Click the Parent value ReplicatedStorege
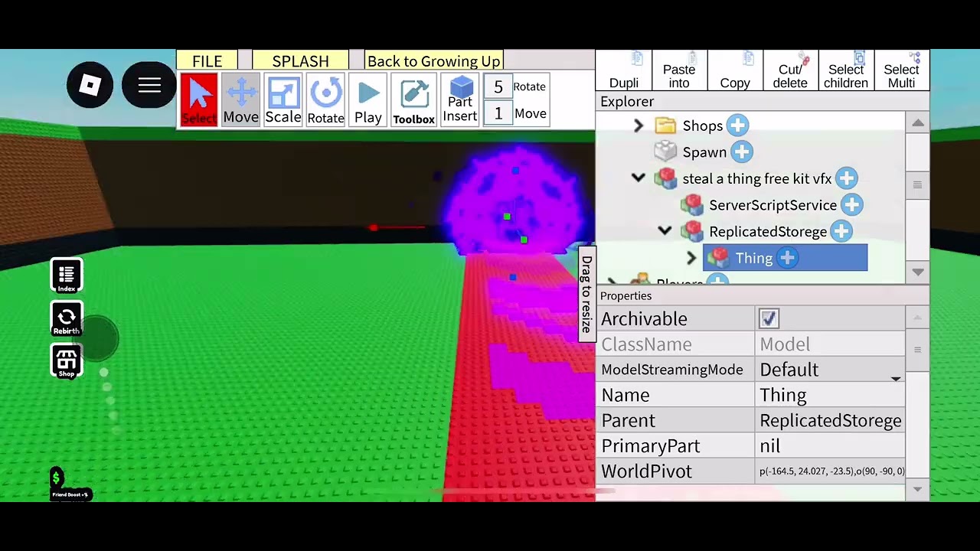The width and height of the screenshot is (980, 551). [x=831, y=420]
